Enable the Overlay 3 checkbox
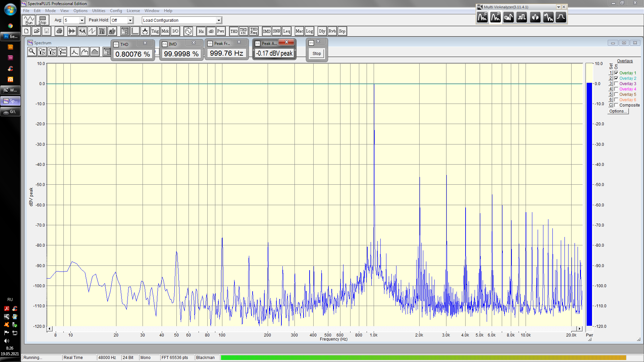The width and height of the screenshot is (644, 362). pos(616,83)
